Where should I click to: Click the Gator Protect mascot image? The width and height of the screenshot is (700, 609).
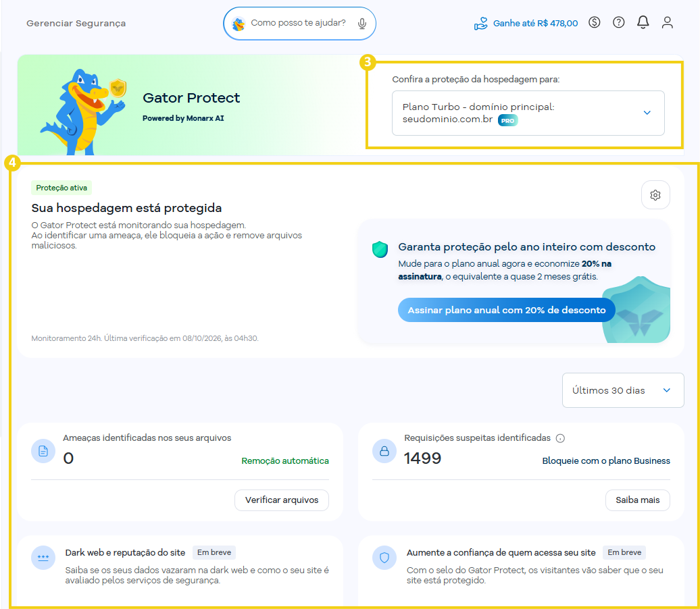point(84,111)
